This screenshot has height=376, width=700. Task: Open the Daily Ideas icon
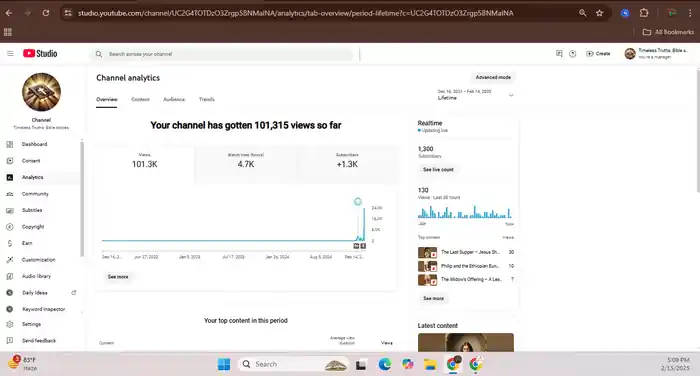tap(10, 293)
